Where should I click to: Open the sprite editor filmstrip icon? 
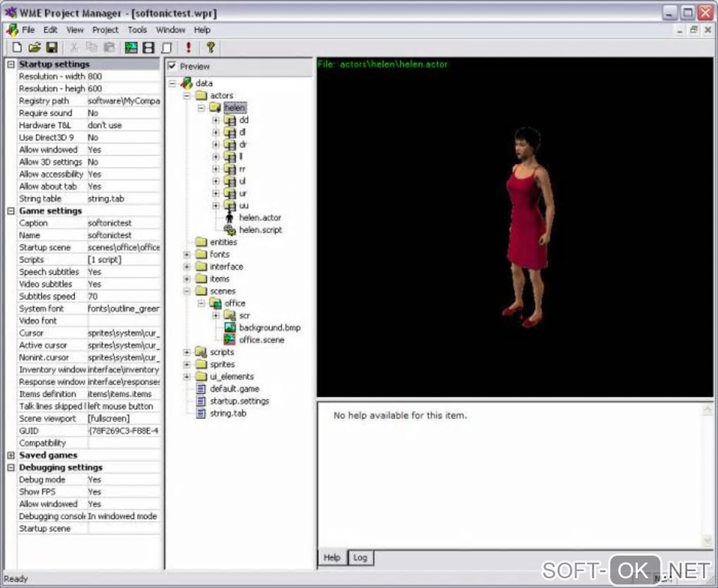(x=149, y=47)
